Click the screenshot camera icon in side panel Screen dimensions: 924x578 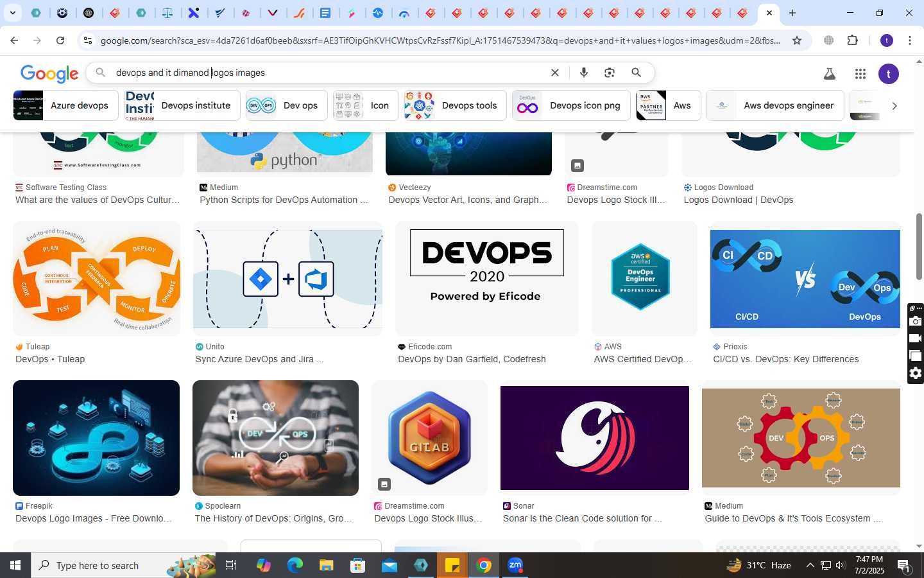[916, 321]
